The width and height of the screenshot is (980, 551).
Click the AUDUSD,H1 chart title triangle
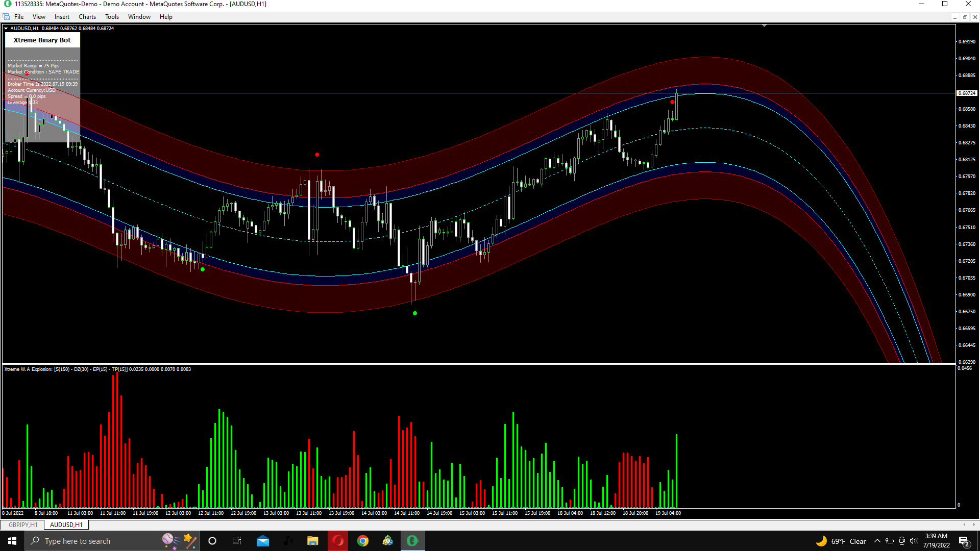pyautogui.click(x=6, y=29)
